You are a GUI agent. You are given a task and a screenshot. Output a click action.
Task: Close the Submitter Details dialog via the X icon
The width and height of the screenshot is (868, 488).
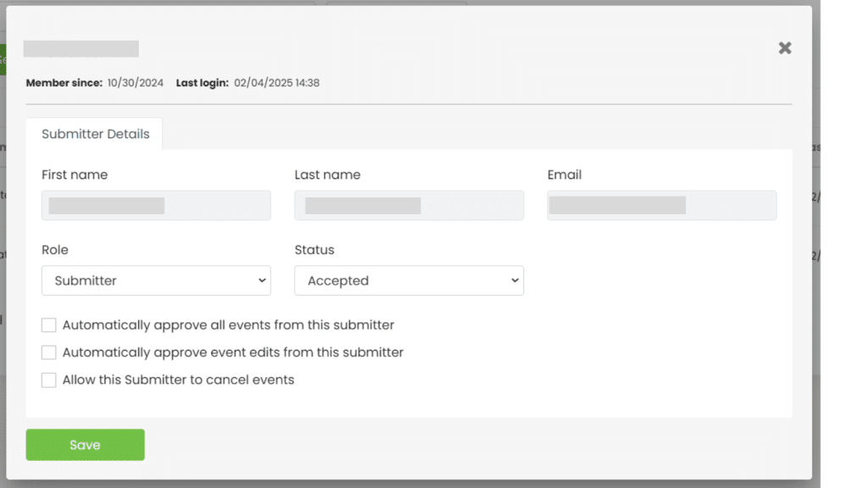(x=784, y=48)
